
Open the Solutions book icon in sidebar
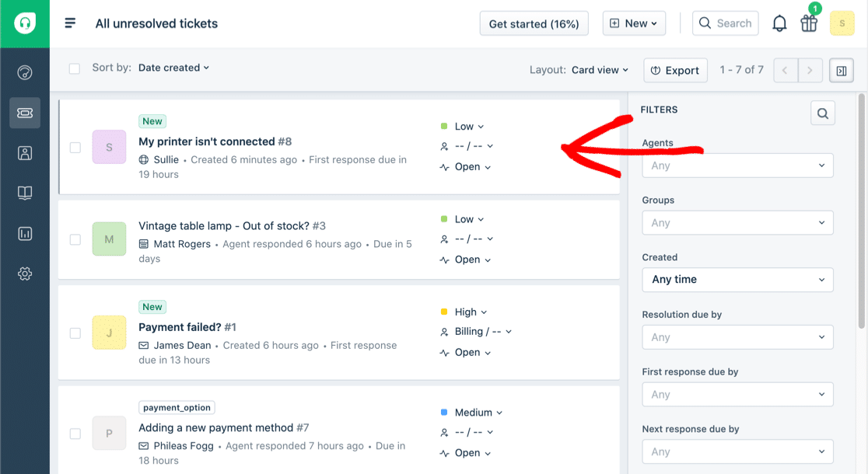[25, 193]
